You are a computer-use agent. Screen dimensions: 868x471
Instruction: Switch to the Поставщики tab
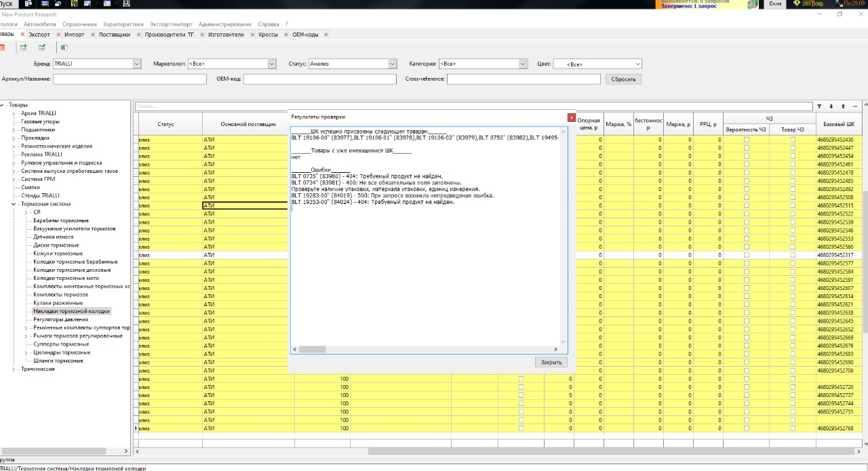(115, 35)
